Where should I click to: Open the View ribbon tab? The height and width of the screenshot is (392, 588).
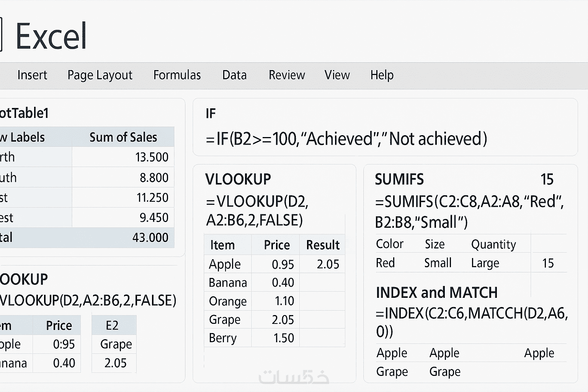(337, 75)
